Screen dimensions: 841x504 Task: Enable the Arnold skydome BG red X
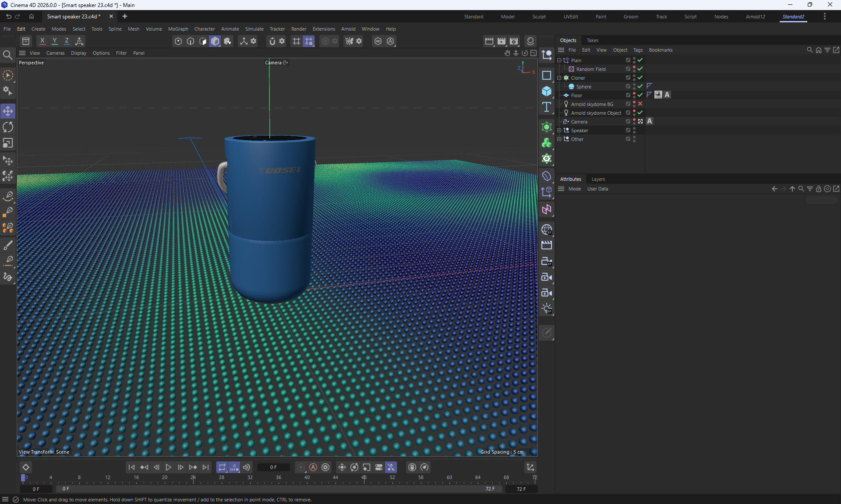coord(640,104)
